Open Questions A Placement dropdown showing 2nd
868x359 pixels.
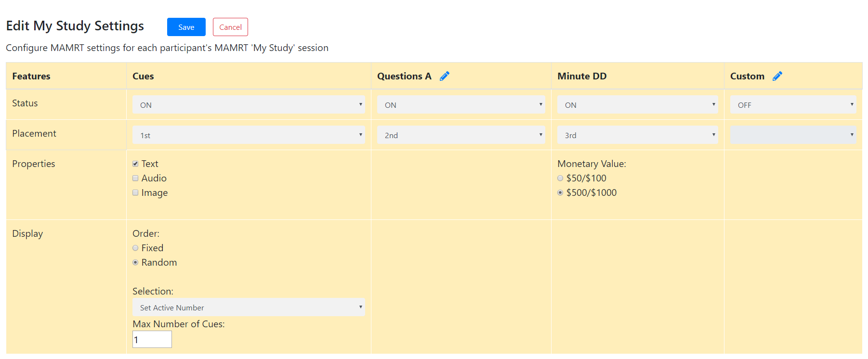tap(460, 135)
